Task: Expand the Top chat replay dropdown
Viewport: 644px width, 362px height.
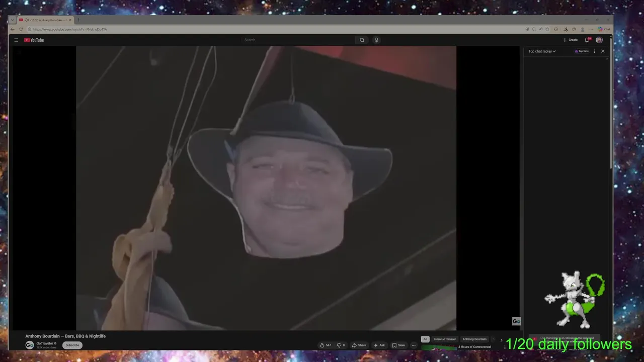Action: coord(542,51)
